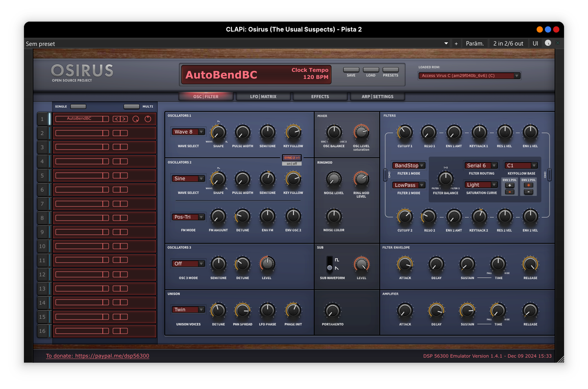The width and height of the screenshot is (588, 389).
Task: Click the next preset arrow in part 1
Action: (x=124, y=119)
